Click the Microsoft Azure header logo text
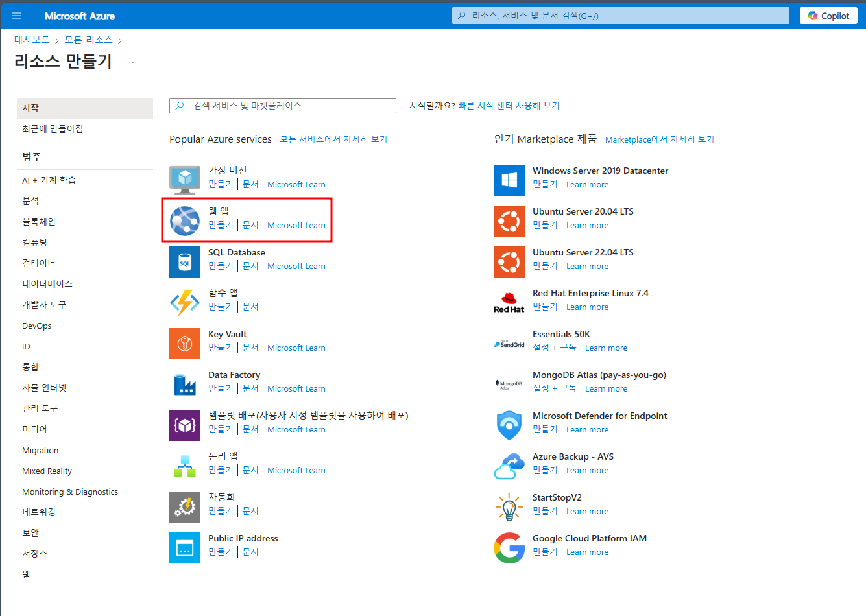The image size is (866, 616). [80, 16]
